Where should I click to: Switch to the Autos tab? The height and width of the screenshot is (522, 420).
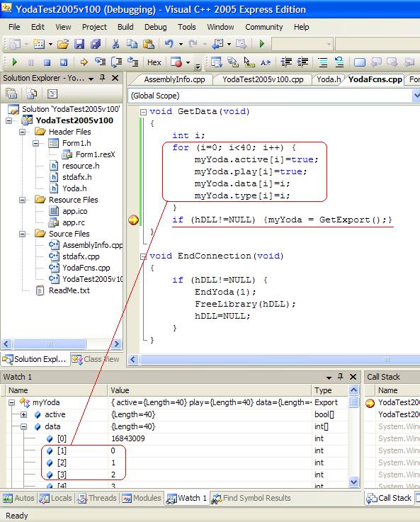[x=18, y=498]
